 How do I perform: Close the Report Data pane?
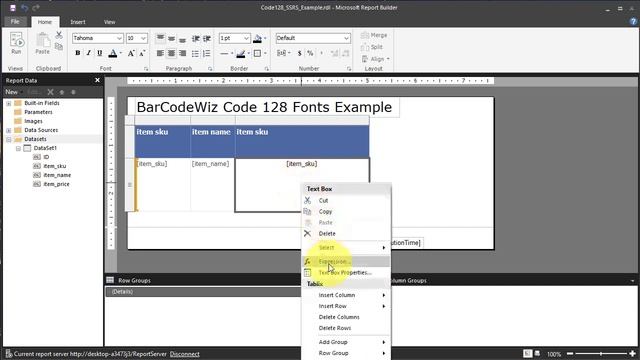click(97, 80)
